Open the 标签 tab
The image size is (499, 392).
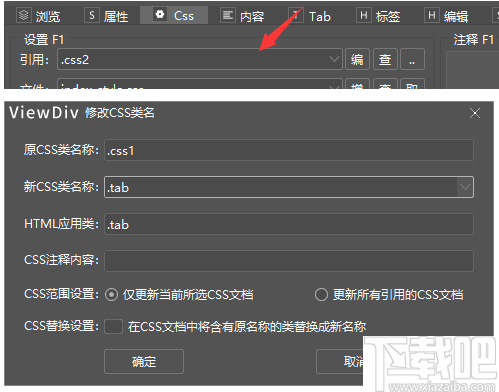pyautogui.click(x=378, y=16)
